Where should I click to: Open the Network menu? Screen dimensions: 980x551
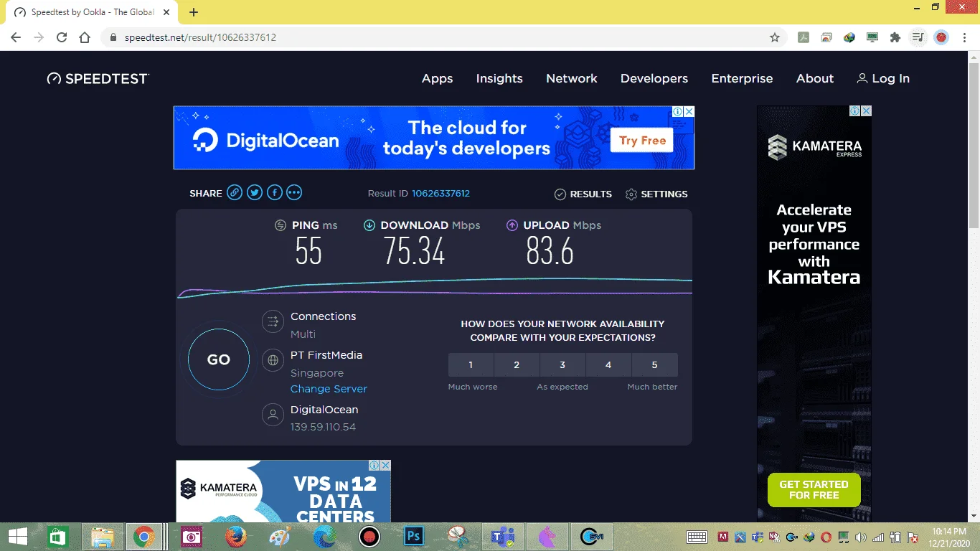click(572, 79)
